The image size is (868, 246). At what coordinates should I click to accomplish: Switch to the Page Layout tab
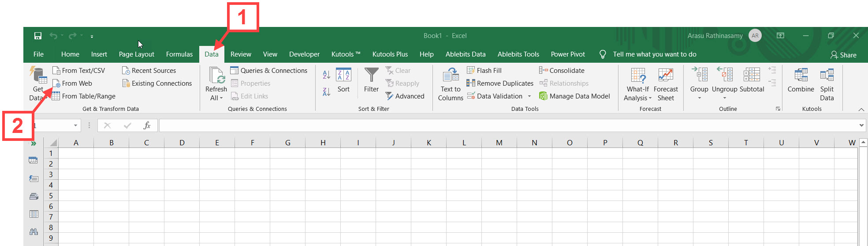(136, 54)
